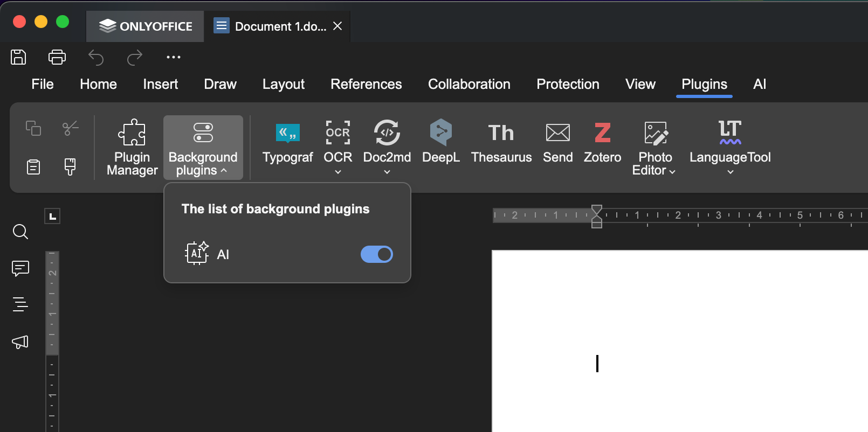
Task: Go to the ONLYOFFICE home tab
Action: (x=146, y=26)
